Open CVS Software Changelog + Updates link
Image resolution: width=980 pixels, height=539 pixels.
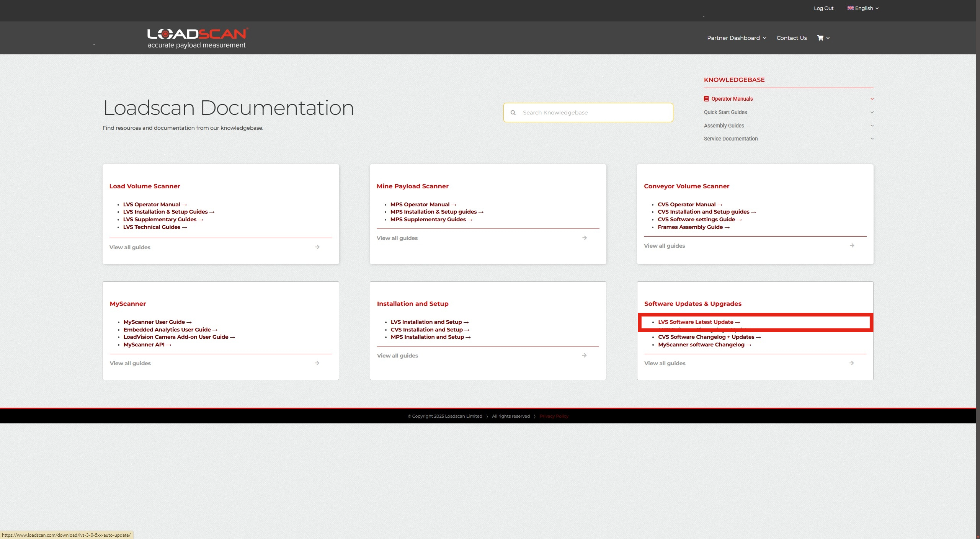pos(709,337)
